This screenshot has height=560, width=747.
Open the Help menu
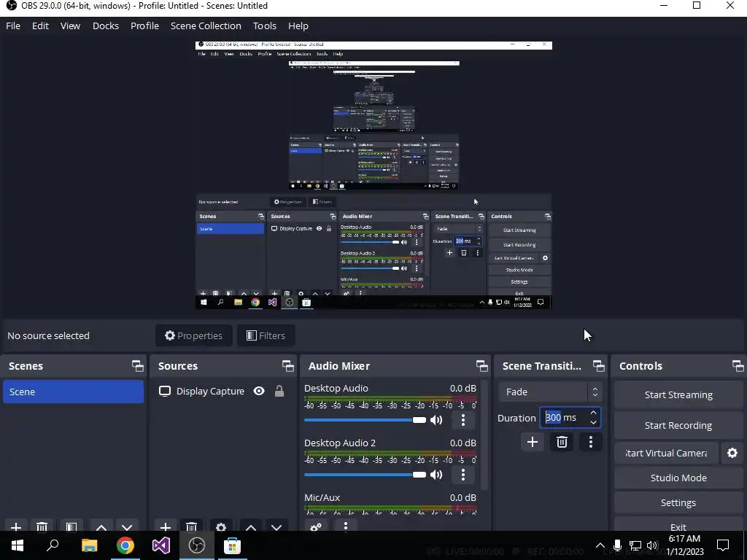tap(298, 26)
